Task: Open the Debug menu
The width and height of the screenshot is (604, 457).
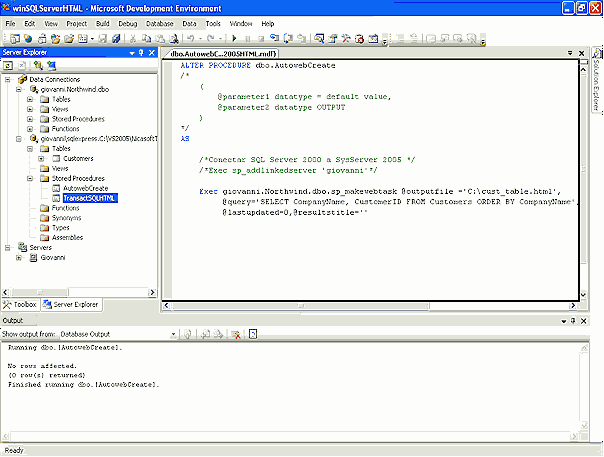Action: pos(128,24)
